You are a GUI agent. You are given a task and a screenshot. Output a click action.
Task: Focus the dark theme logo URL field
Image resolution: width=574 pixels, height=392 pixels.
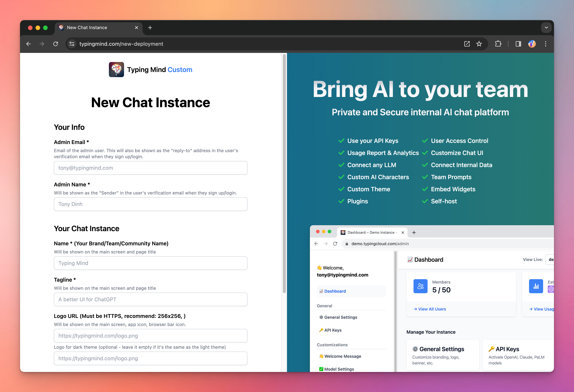(151, 358)
